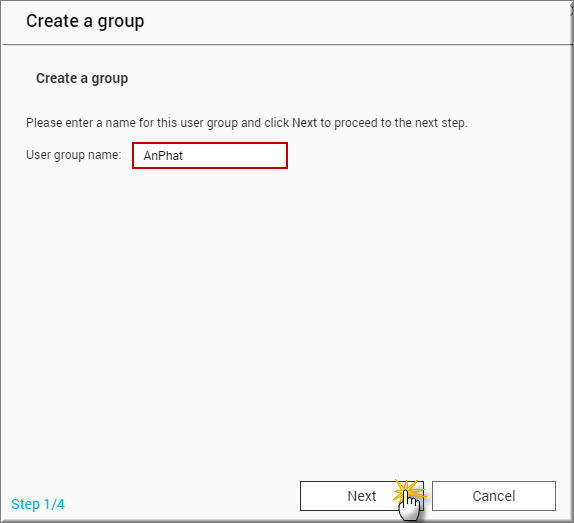Close the dialog with the corner X
The width and height of the screenshot is (574, 523).
click(571, 11)
